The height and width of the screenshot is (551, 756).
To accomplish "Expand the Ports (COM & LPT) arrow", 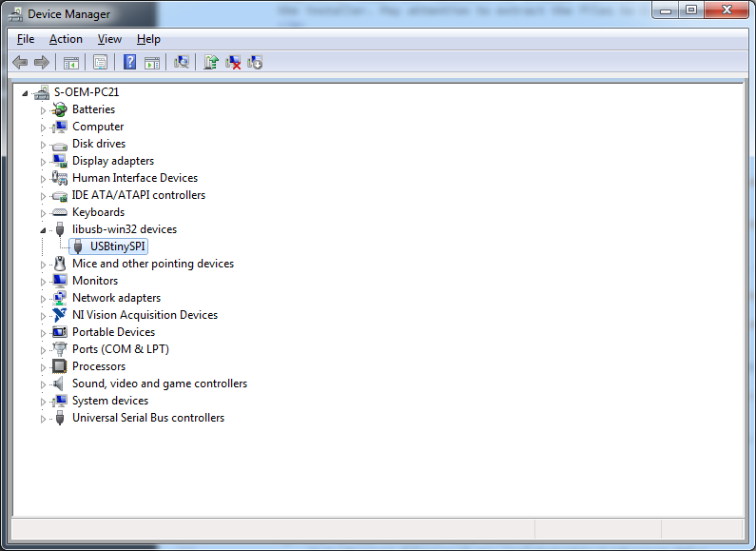I will [x=43, y=350].
